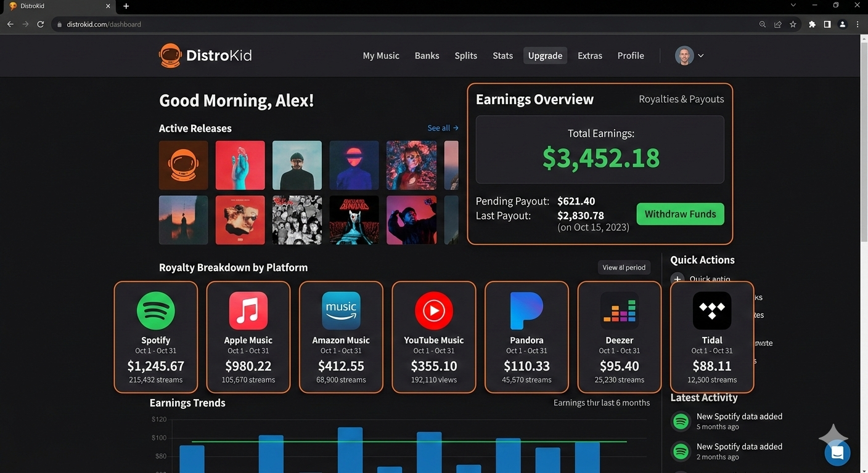Reload the page with browser refresh
Viewport: 868px width, 473px height.
point(41,24)
